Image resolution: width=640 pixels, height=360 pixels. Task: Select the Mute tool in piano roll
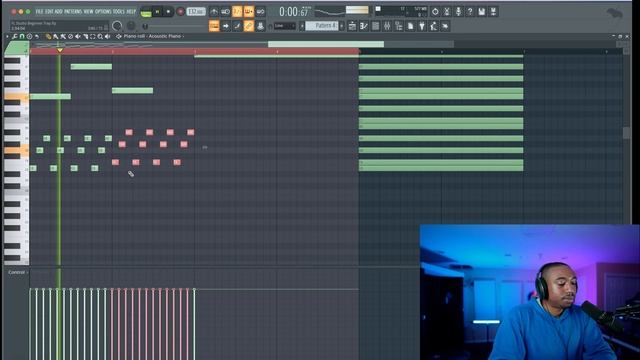(78, 36)
